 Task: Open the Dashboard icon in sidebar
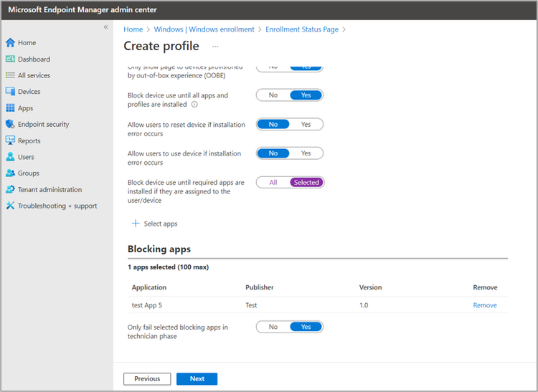(10, 59)
